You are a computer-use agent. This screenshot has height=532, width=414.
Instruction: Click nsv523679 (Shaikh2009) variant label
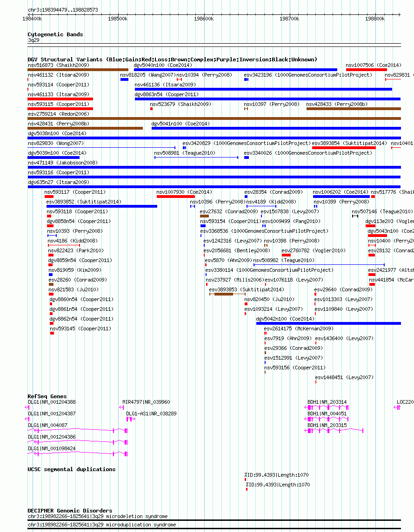180,104
